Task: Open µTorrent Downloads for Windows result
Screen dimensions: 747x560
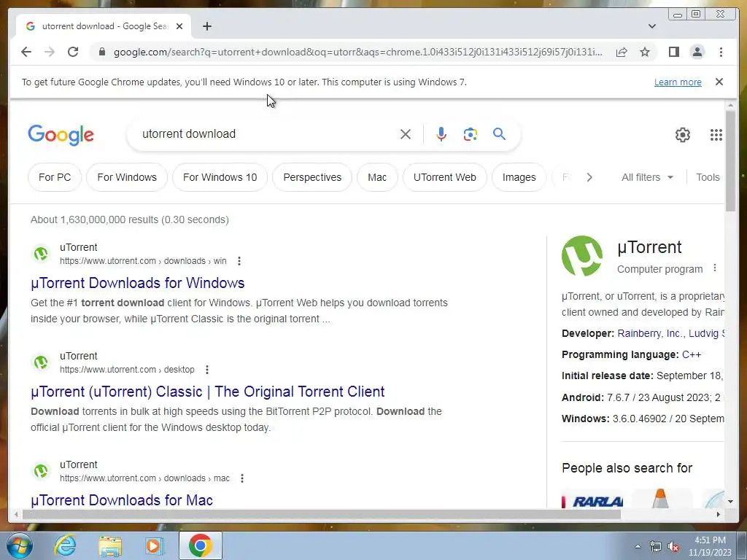Action: 137,283
